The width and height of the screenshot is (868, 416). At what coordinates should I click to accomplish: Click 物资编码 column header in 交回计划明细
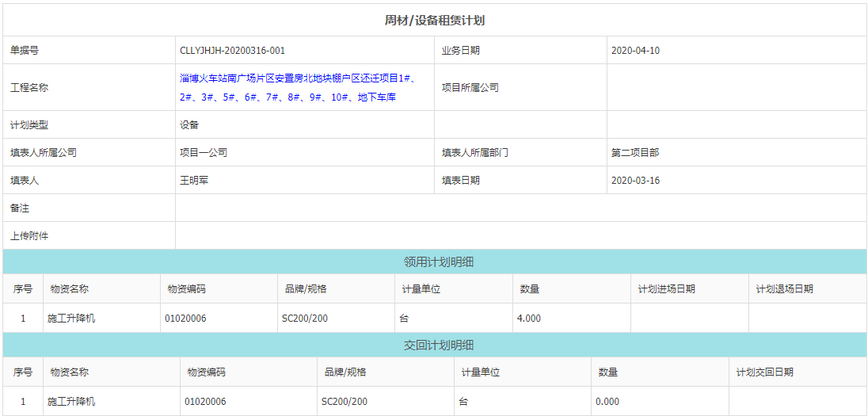206,372
